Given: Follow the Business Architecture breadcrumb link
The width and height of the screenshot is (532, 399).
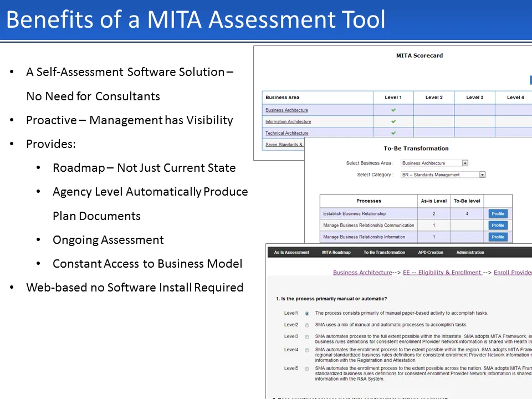Looking at the screenshot, I should [362, 273].
